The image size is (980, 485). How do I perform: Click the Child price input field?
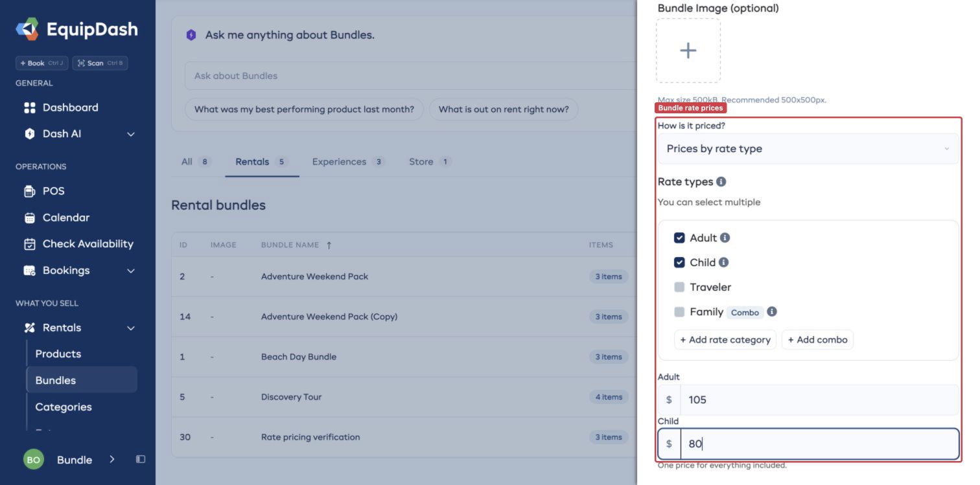click(819, 444)
